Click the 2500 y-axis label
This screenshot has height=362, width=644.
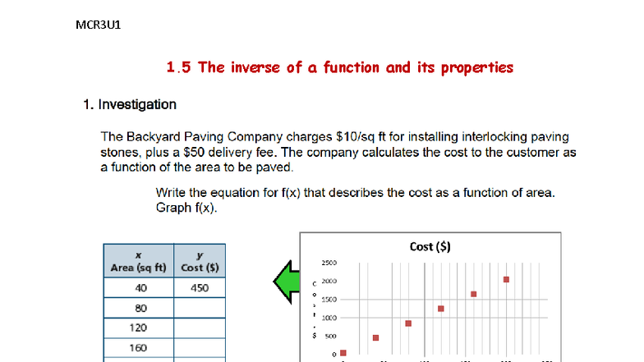pos(329,263)
